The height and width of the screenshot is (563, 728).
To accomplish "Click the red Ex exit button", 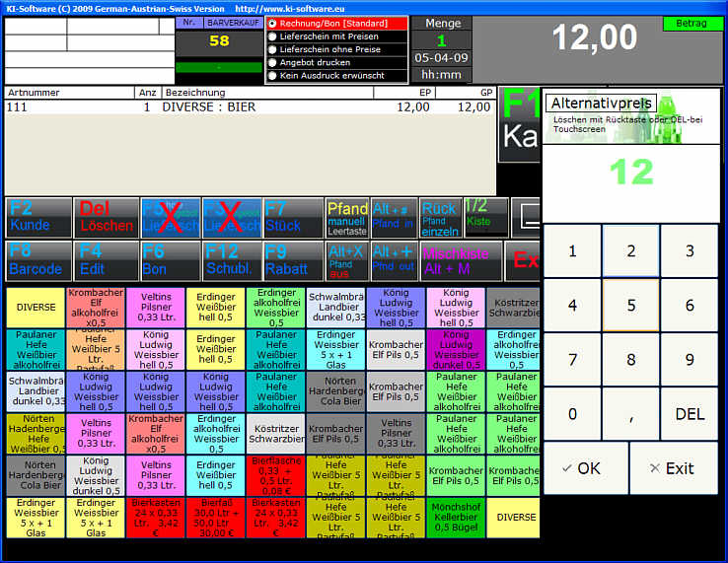I will click(x=523, y=261).
